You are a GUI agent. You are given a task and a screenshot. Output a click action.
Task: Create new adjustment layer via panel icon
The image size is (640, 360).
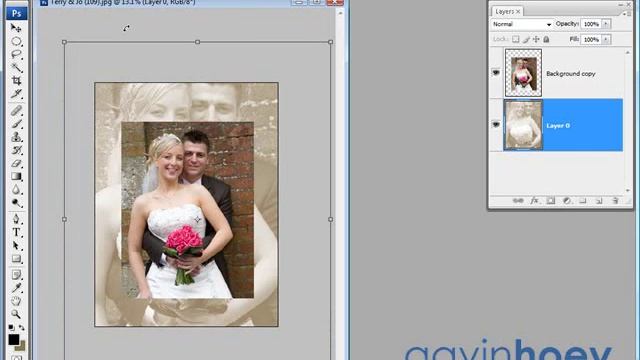click(567, 200)
